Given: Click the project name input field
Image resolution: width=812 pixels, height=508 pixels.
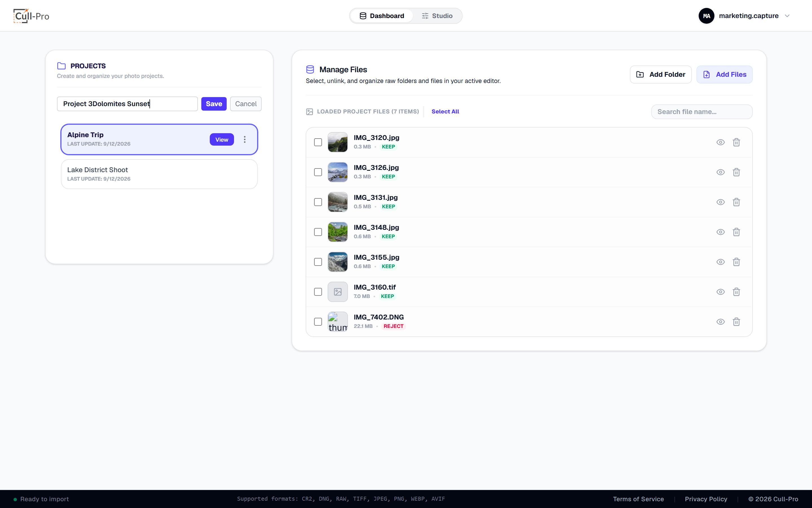Looking at the screenshot, I should point(127,104).
